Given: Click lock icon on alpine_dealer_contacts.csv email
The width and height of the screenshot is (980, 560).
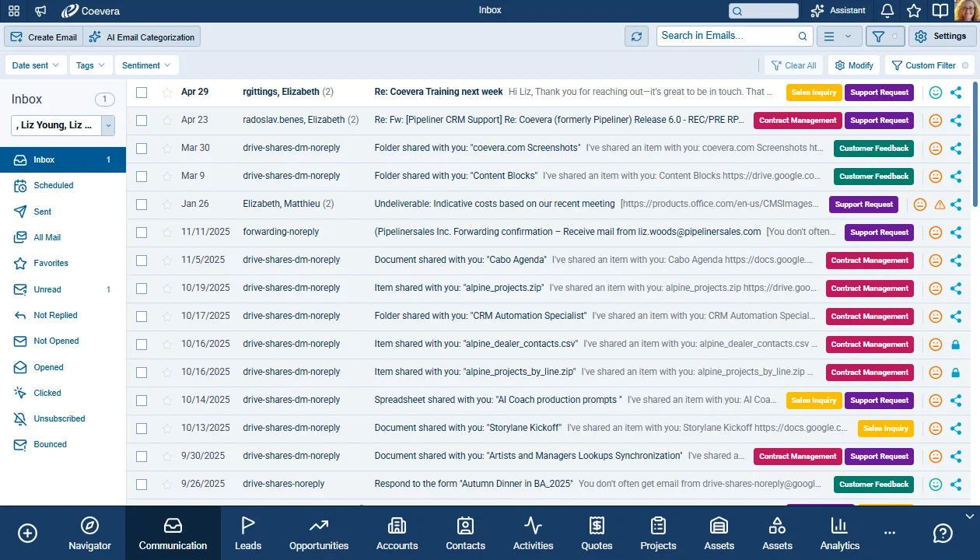Looking at the screenshot, I should [x=956, y=345].
